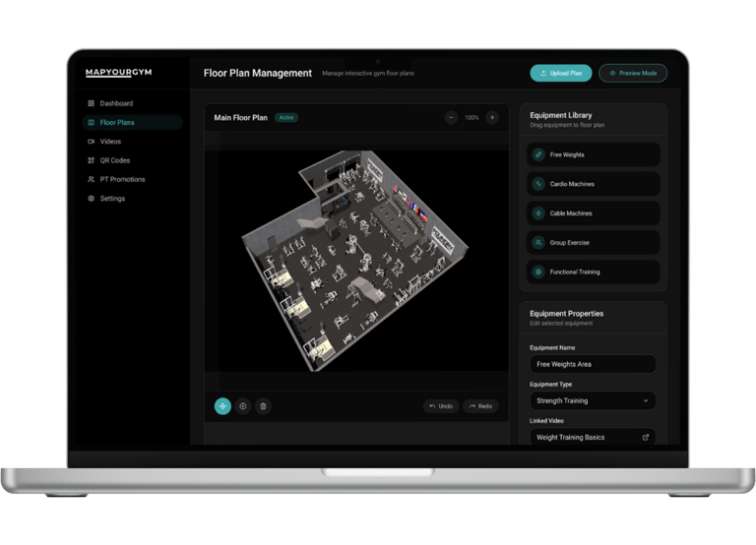
Task: Click the upload icon in Upload Plan
Action: click(x=543, y=73)
